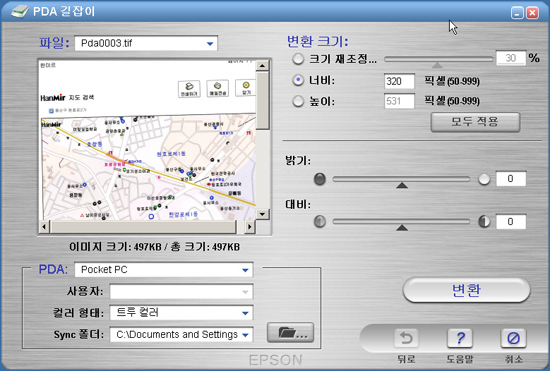This screenshot has width=550, height=371.
Task: Click the preview vertical scrollbar thumb
Action: [x=262, y=101]
